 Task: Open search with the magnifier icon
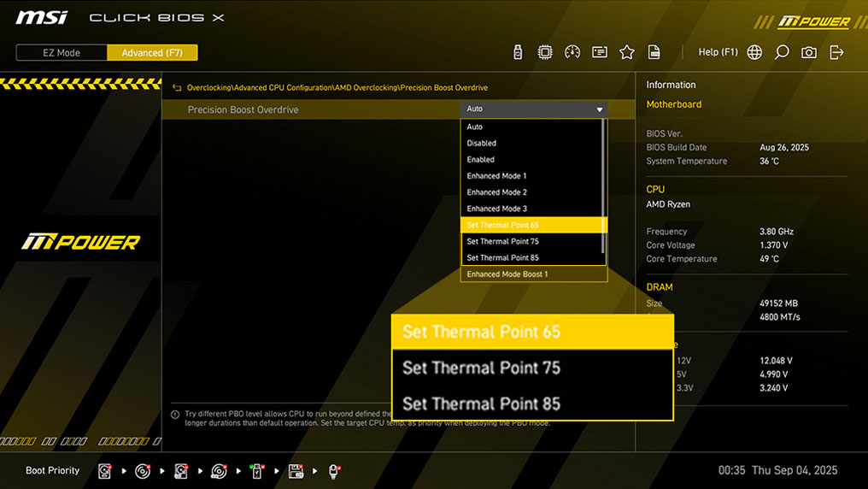coord(782,52)
